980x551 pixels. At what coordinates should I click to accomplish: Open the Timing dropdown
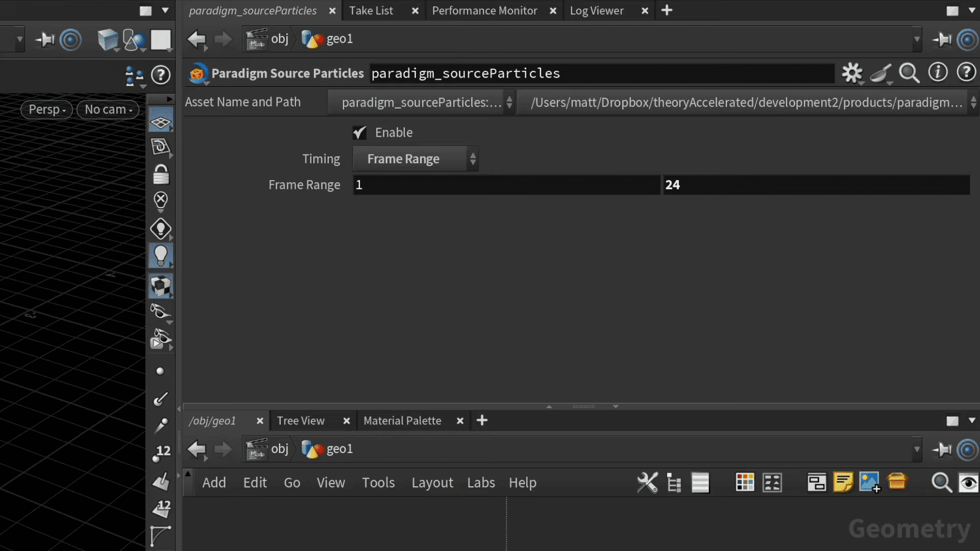tap(415, 159)
